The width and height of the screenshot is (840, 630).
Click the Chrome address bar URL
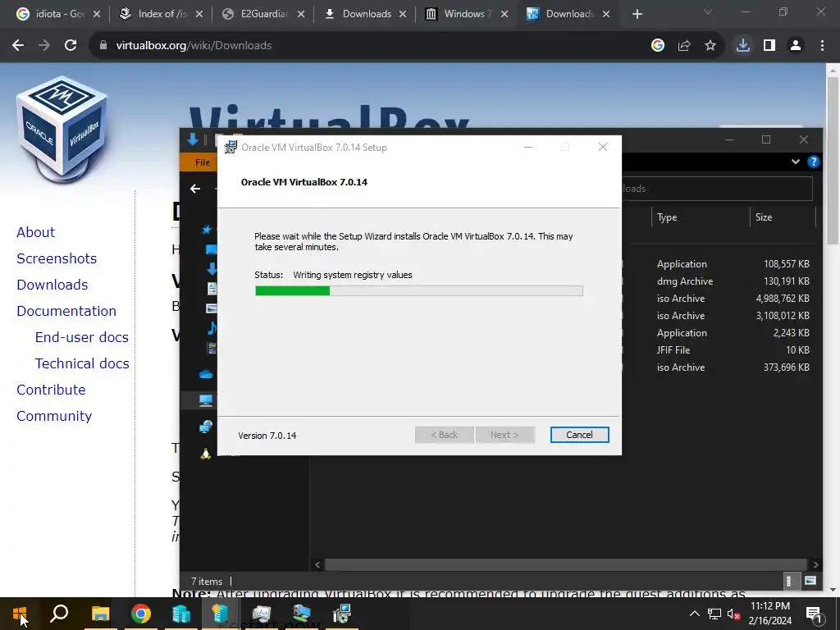tap(194, 46)
